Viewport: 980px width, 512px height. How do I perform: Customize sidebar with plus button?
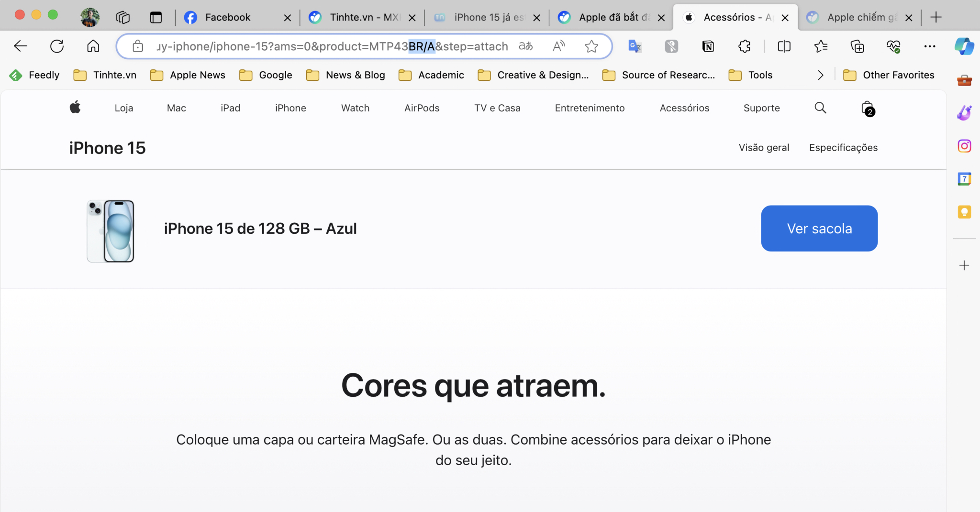[964, 265]
